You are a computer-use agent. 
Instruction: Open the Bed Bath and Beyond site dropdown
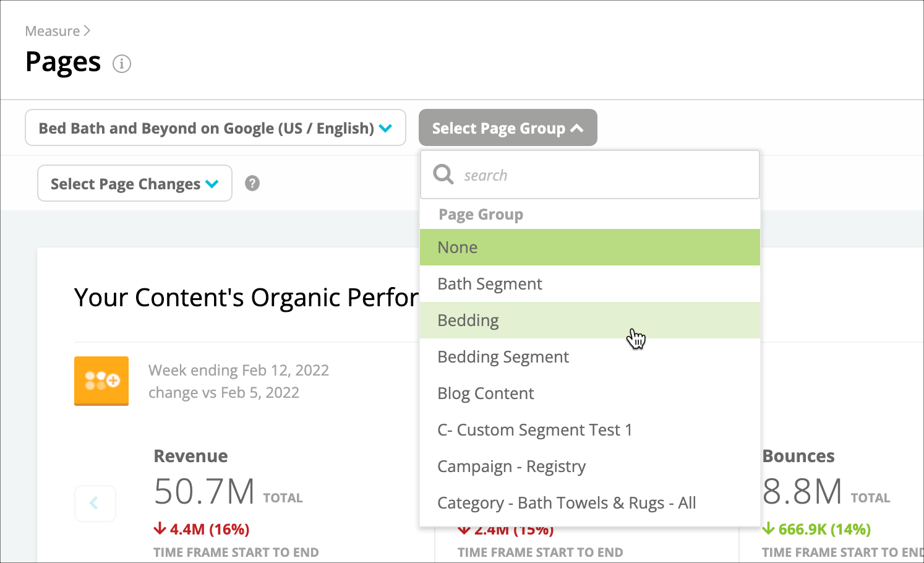click(x=215, y=128)
